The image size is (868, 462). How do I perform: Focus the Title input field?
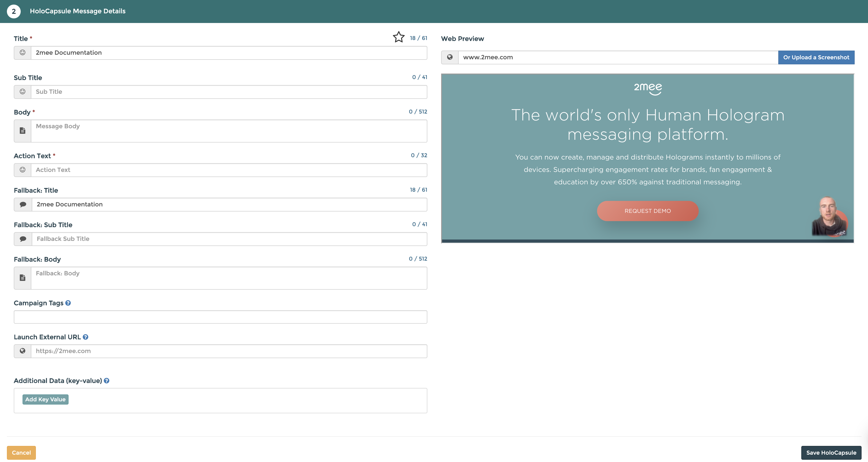pos(229,53)
